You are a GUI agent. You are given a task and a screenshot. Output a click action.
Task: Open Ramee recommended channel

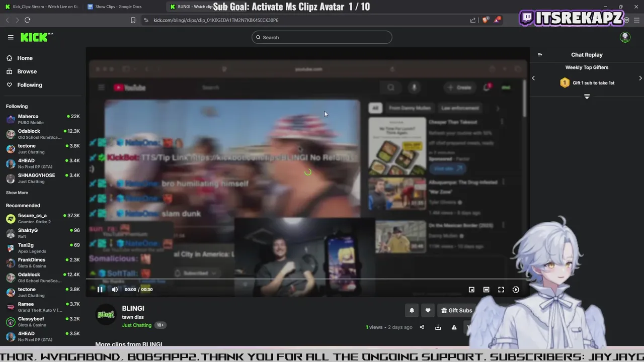tap(43, 307)
